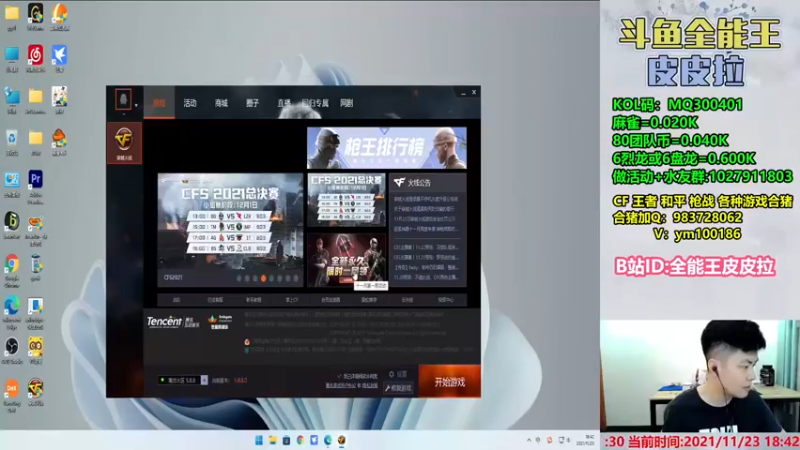Open the small CFS 2021总决赛 thumbnail

tap(346, 199)
